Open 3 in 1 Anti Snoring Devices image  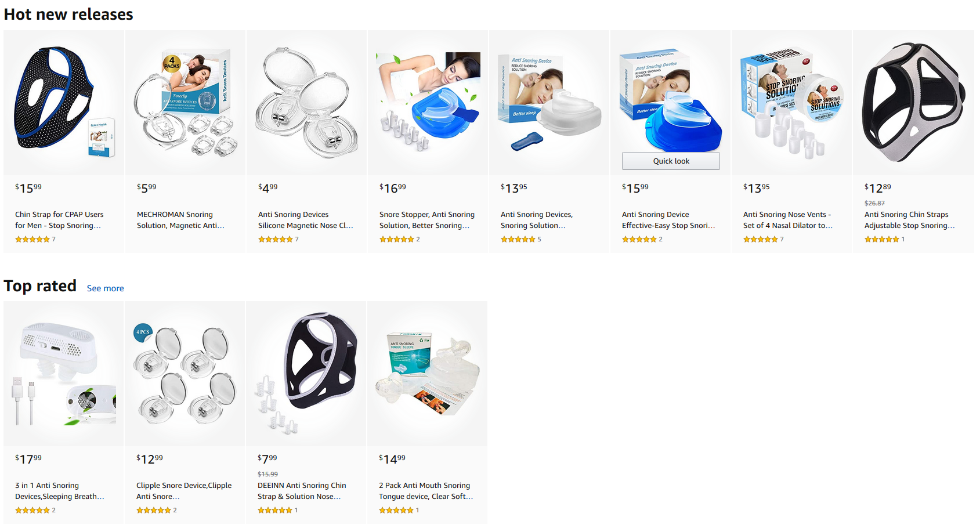click(64, 374)
